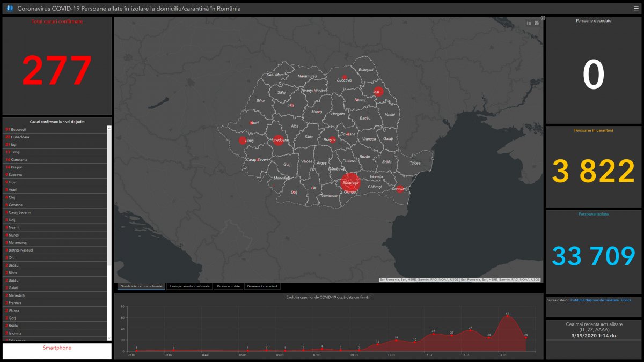Select the Dolj row in county list

pos(55,220)
